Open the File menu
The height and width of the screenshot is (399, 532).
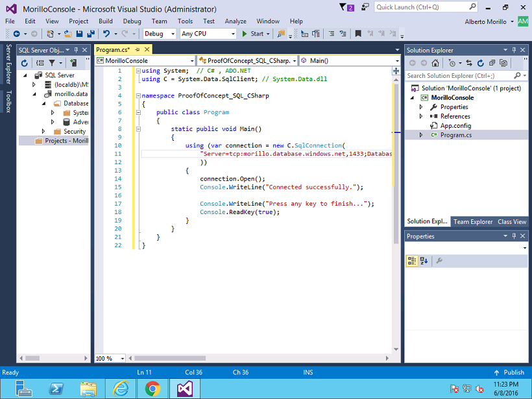[10, 21]
